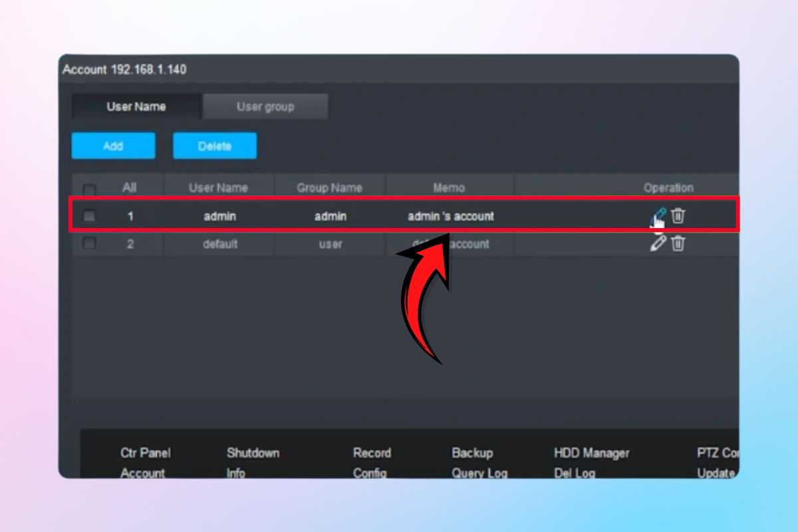Click the Group Name column header
This screenshot has width=798, height=532.
click(x=330, y=188)
